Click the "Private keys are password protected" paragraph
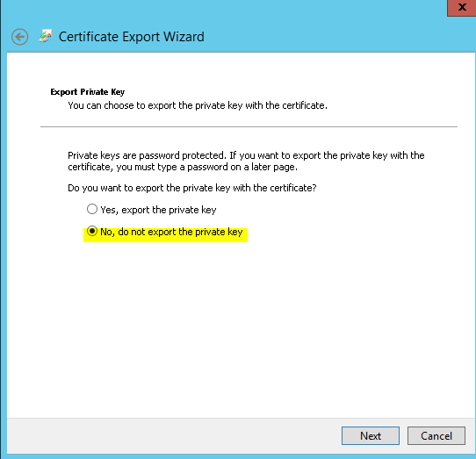The image size is (476, 459). (x=246, y=161)
